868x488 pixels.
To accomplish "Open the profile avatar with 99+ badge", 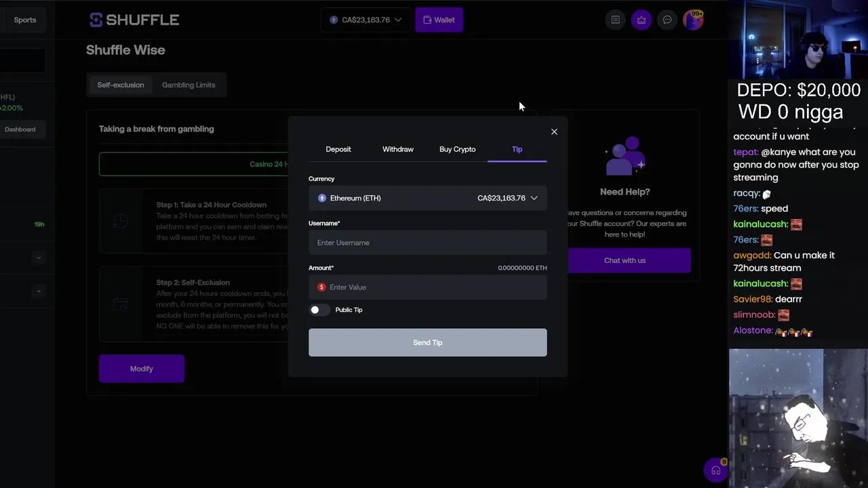I will [694, 20].
